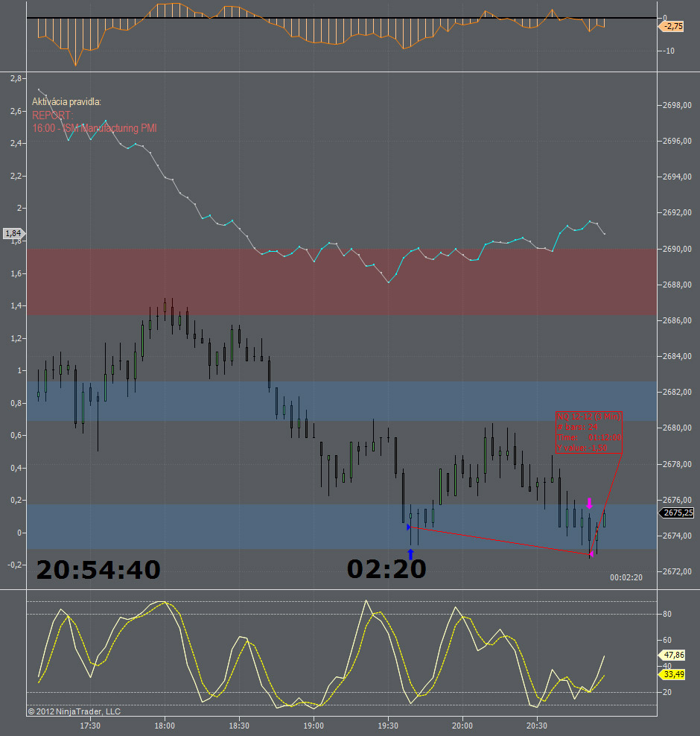This screenshot has height=736, width=700.
Task: Click the 1,2 left axis label
Action: point(16,338)
